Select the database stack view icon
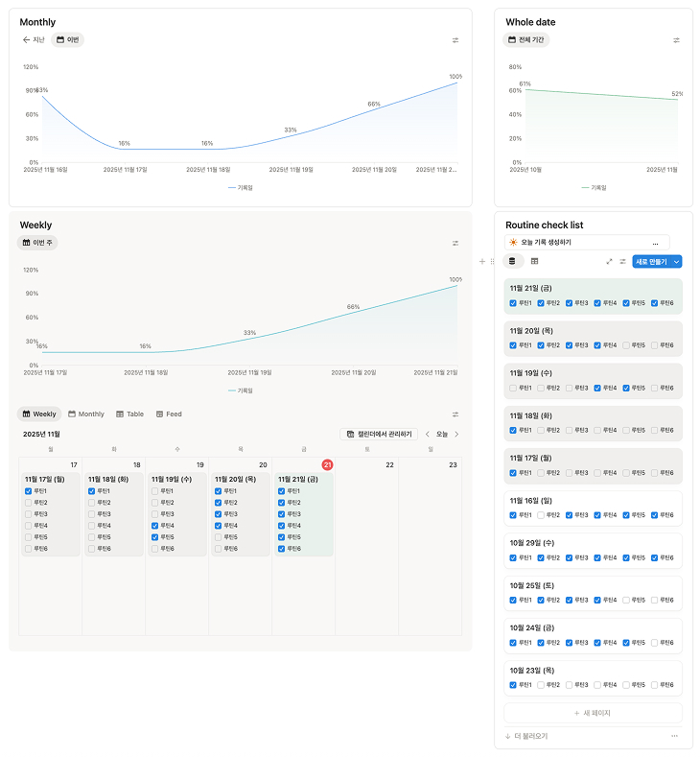The width and height of the screenshot is (700, 757). pyautogui.click(x=511, y=261)
